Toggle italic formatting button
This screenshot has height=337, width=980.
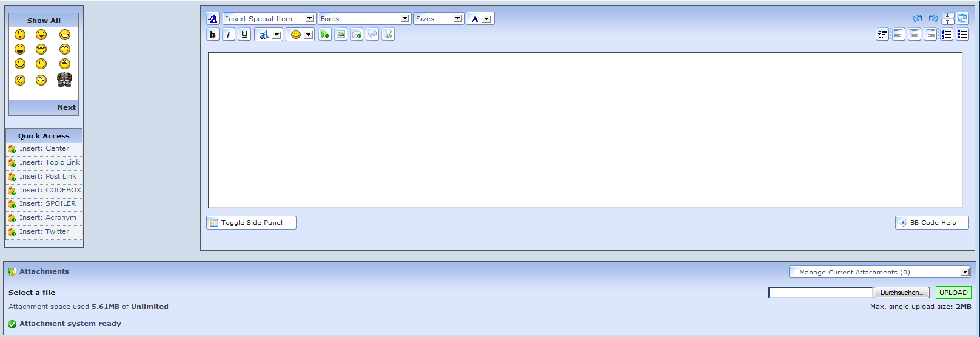(229, 35)
